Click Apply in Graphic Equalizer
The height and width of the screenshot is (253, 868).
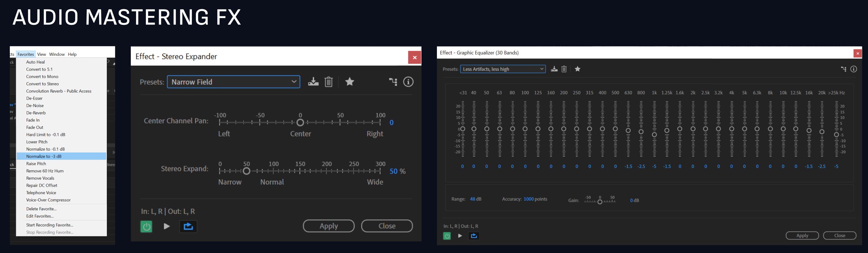pos(802,236)
